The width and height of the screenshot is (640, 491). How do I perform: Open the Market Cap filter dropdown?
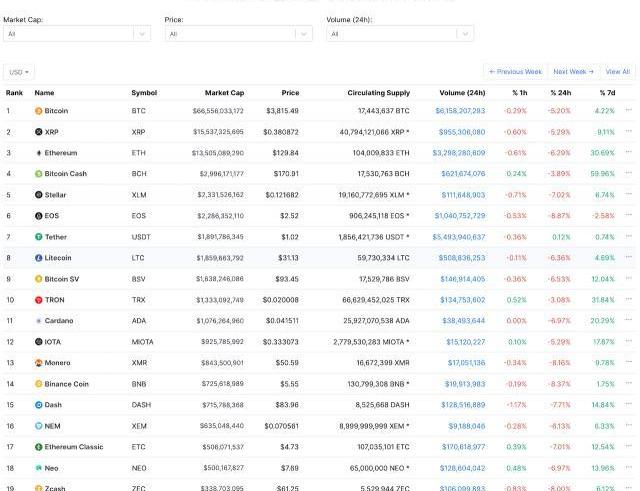click(x=77, y=34)
